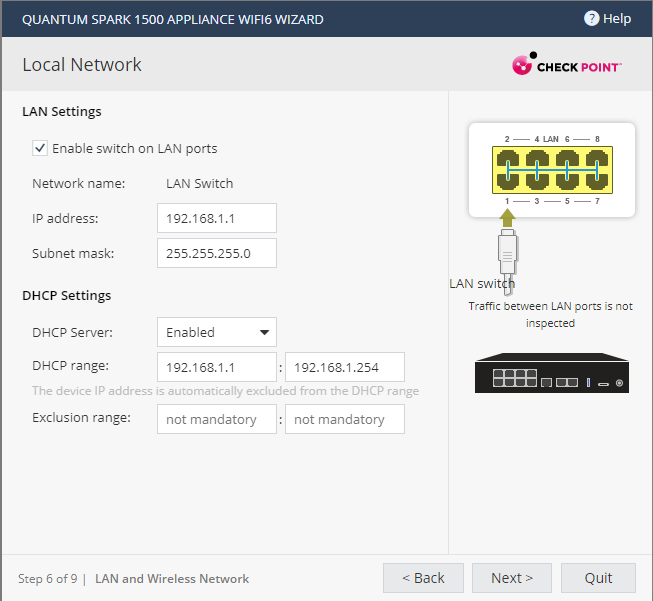653x601 pixels.
Task: Click the IP address input field
Action: point(216,218)
